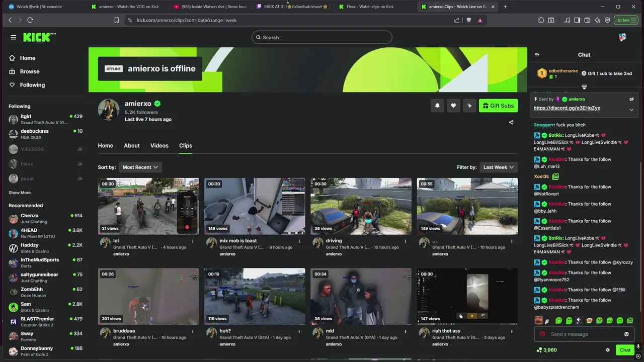Open Leo AI sparkle icon
This screenshot has width=644, height=362.
coord(597,20)
